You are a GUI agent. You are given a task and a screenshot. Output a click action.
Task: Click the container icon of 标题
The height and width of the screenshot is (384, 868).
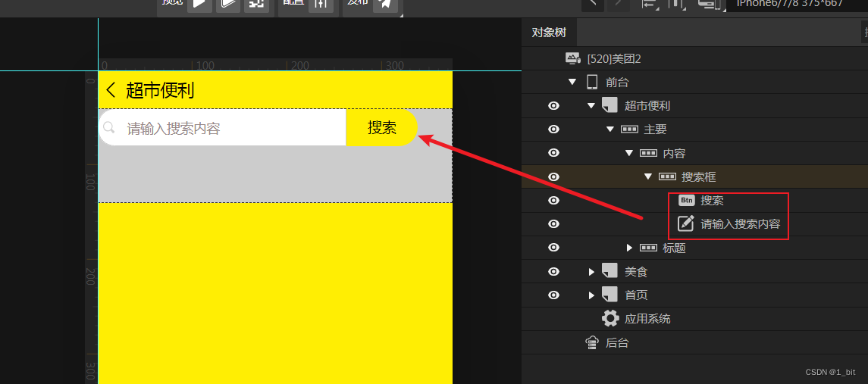pyautogui.click(x=648, y=248)
